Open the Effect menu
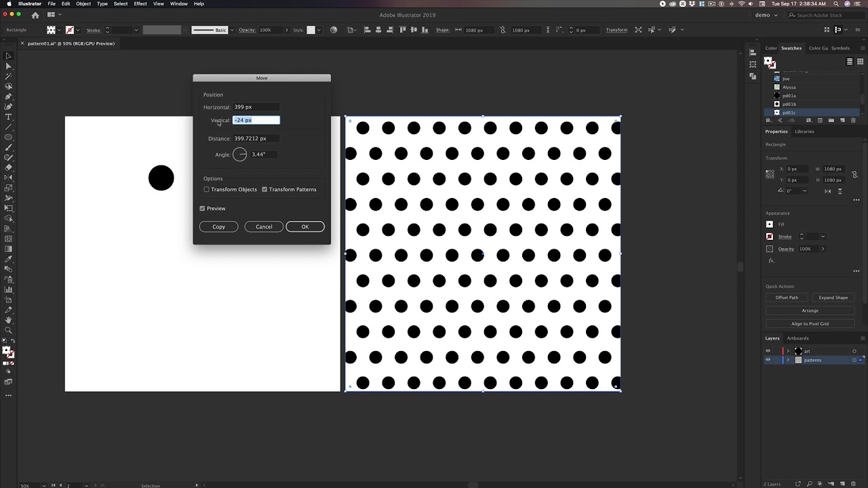The height and width of the screenshot is (488, 868). pyautogui.click(x=140, y=4)
